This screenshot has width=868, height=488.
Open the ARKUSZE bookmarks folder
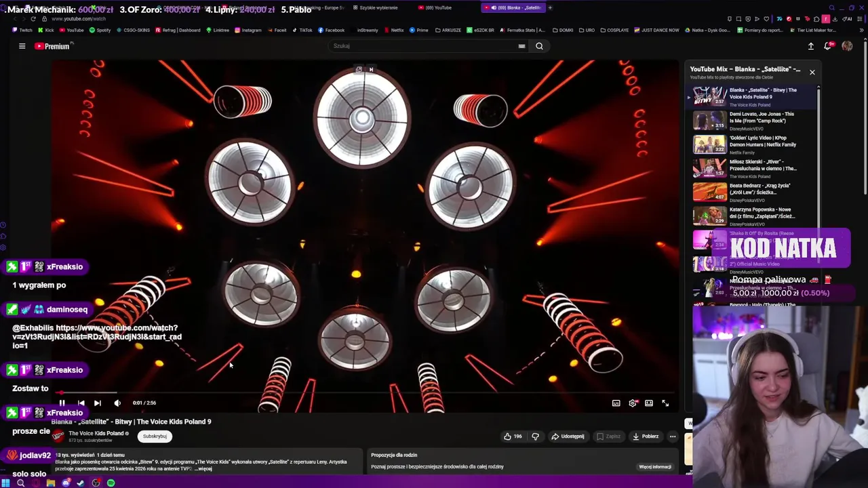tap(448, 30)
